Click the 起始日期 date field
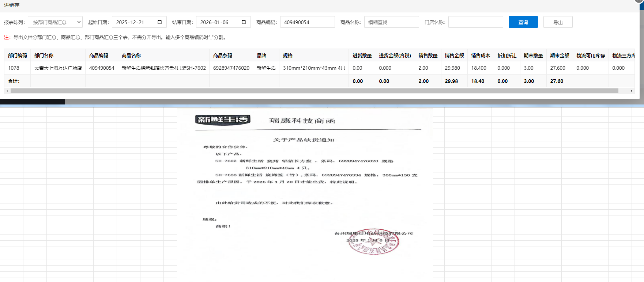This screenshot has height=282, width=644. click(x=135, y=22)
